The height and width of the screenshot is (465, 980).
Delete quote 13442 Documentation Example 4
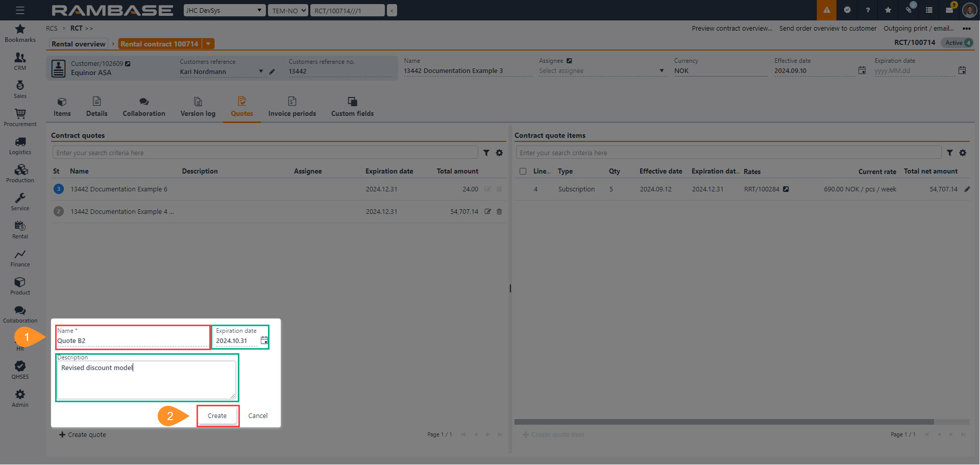coord(499,212)
